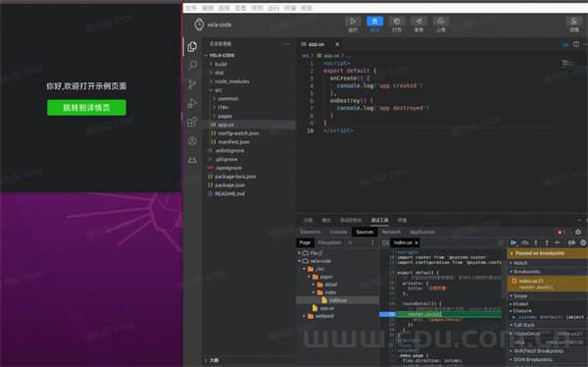Open config-watch.json file
The image size is (588, 367).
click(249, 133)
